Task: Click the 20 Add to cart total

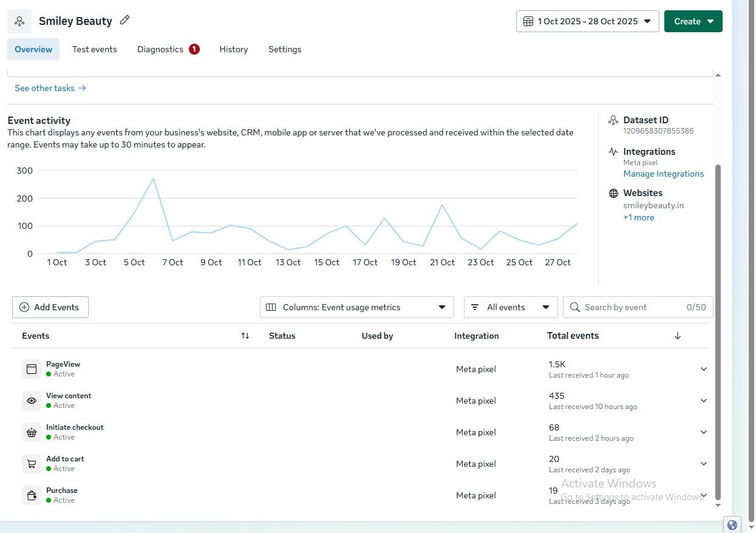Action: coord(554,459)
